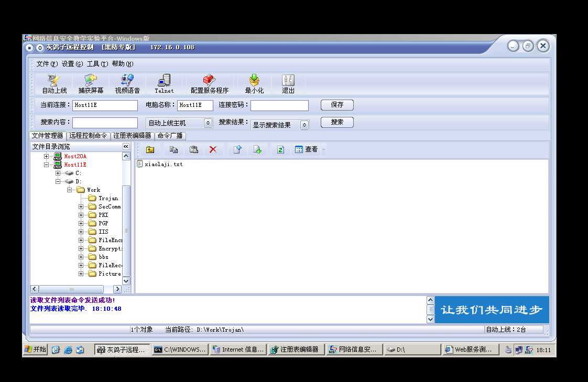Switch to the 远程控制命令 tab
The height and width of the screenshot is (382, 588).
coord(88,135)
